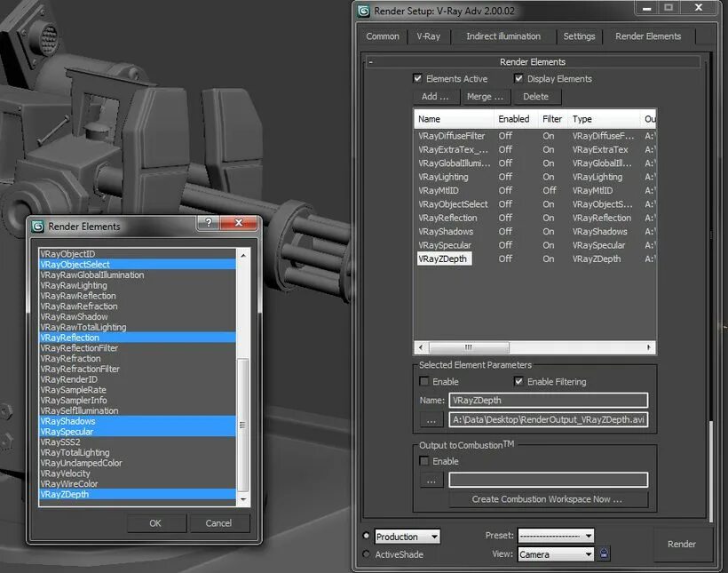Click the Merge ... button
The width and height of the screenshot is (728, 573).
[485, 97]
